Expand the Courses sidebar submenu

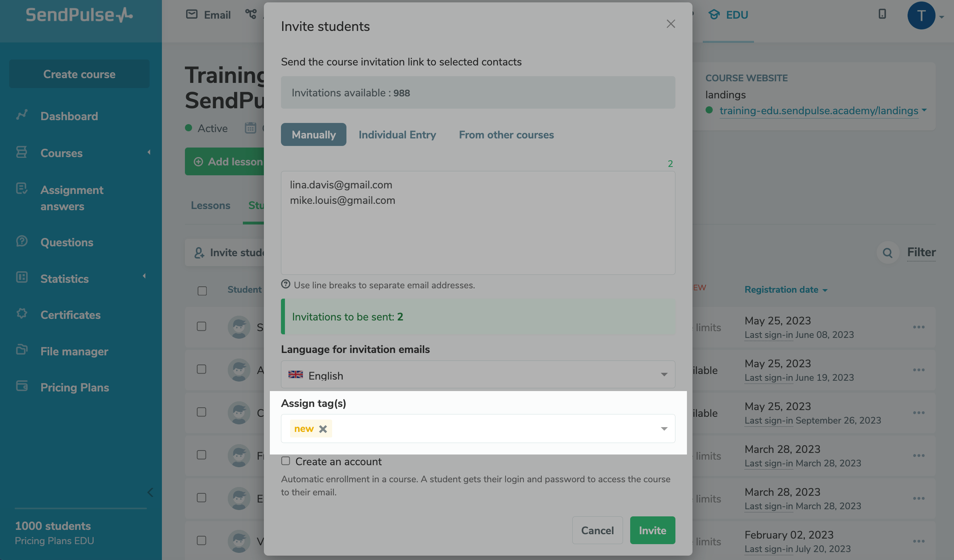click(x=149, y=152)
